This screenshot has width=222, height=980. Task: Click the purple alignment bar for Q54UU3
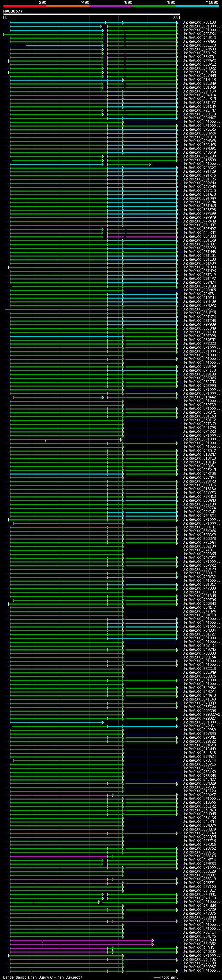point(142,237)
